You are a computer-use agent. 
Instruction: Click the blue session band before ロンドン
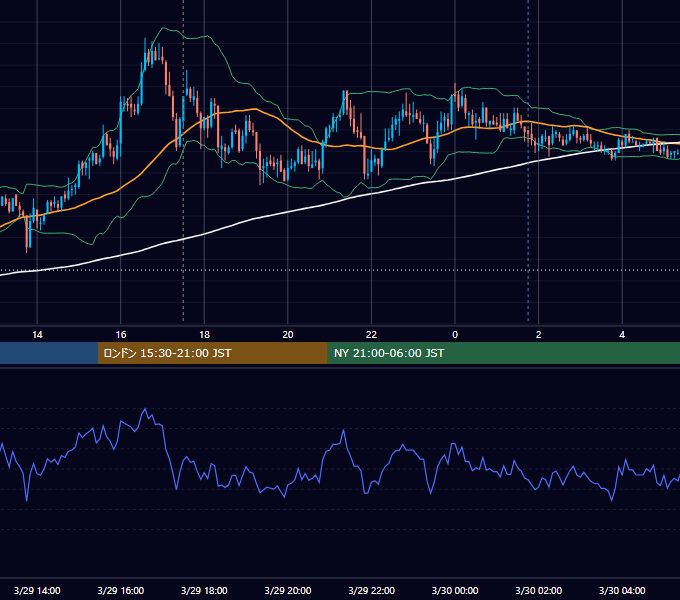point(49,353)
